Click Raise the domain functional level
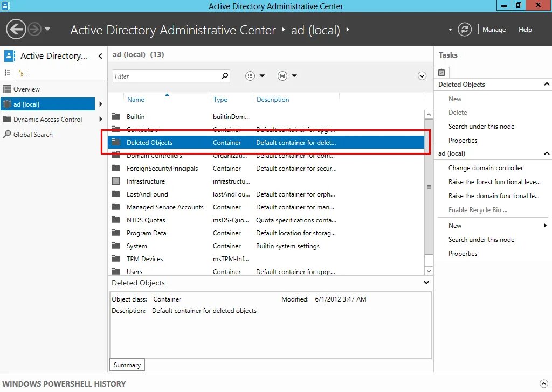The width and height of the screenshot is (552, 392). click(494, 196)
